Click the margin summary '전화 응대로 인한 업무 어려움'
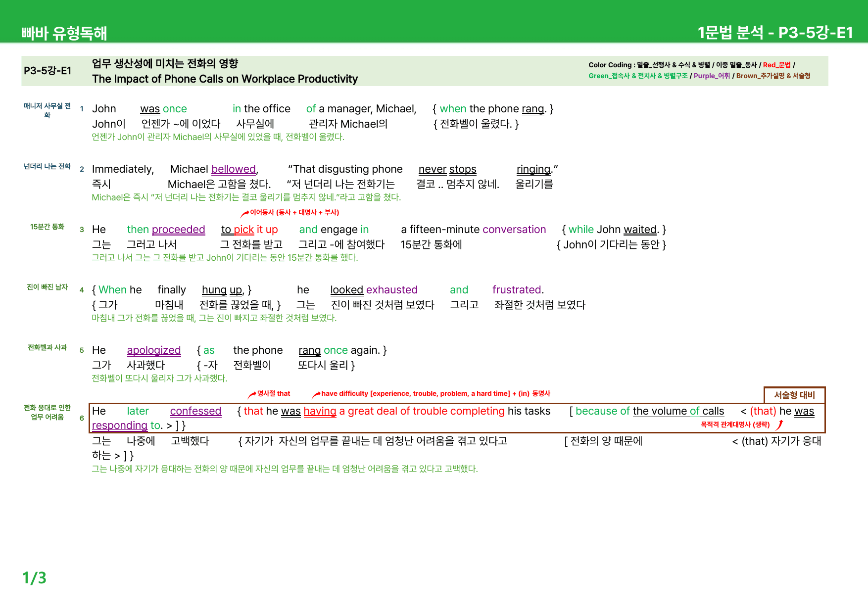Viewport: 868px width, 614px height. pos(48,412)
